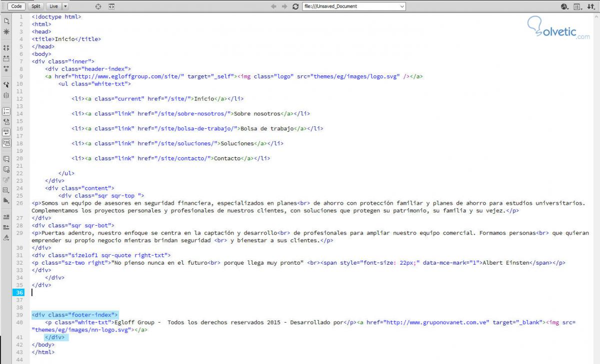The height and width of the screenshot is (364, 600).
Task: Click the Indent Code icon
Action: (x=6, y=217)
